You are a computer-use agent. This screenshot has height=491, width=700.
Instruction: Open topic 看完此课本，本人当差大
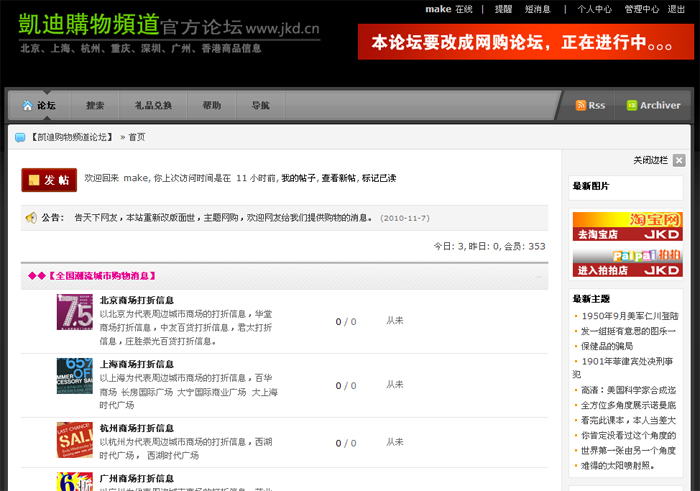click(x=628, y=420)
